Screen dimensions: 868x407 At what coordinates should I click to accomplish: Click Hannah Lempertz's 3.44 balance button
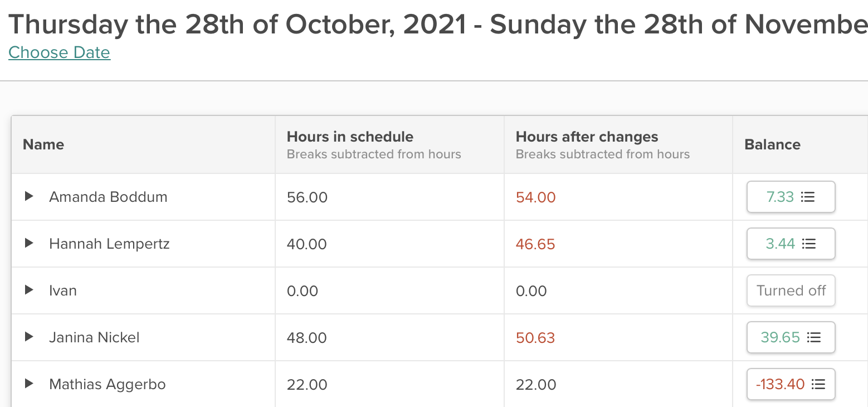779,244
